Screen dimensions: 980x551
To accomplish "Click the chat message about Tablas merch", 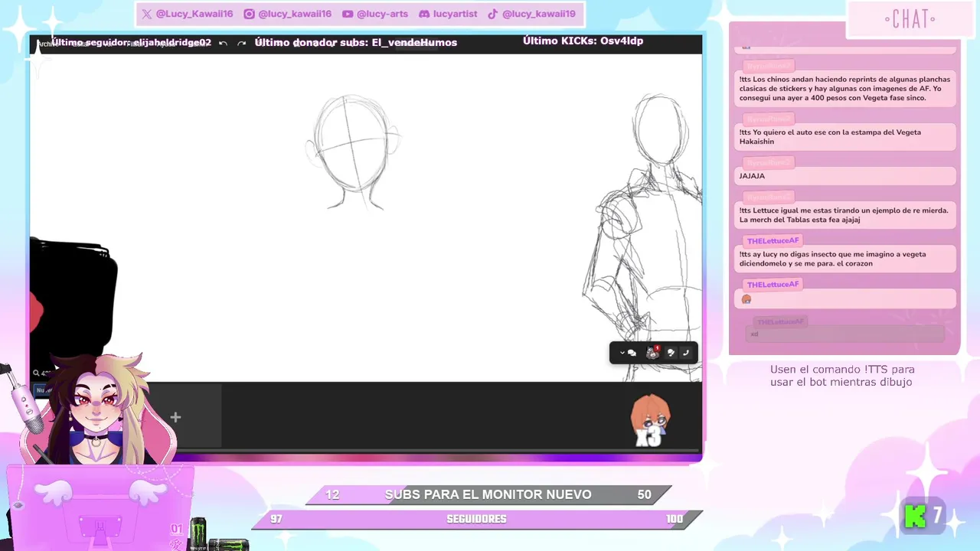I will point(846,215).
